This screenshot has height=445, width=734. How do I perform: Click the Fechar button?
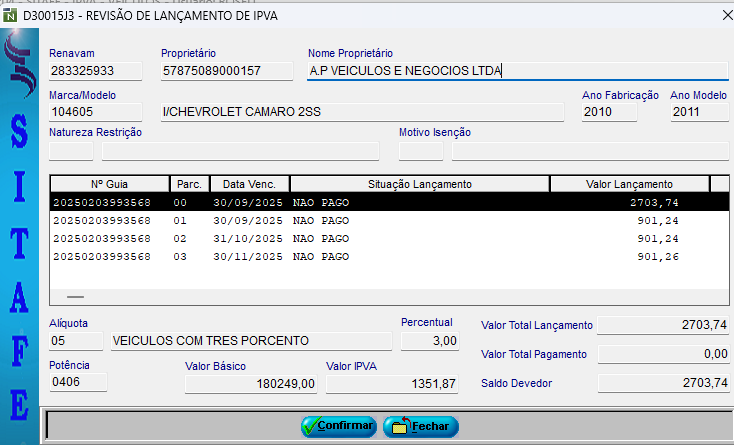click(x=420, y=426)
